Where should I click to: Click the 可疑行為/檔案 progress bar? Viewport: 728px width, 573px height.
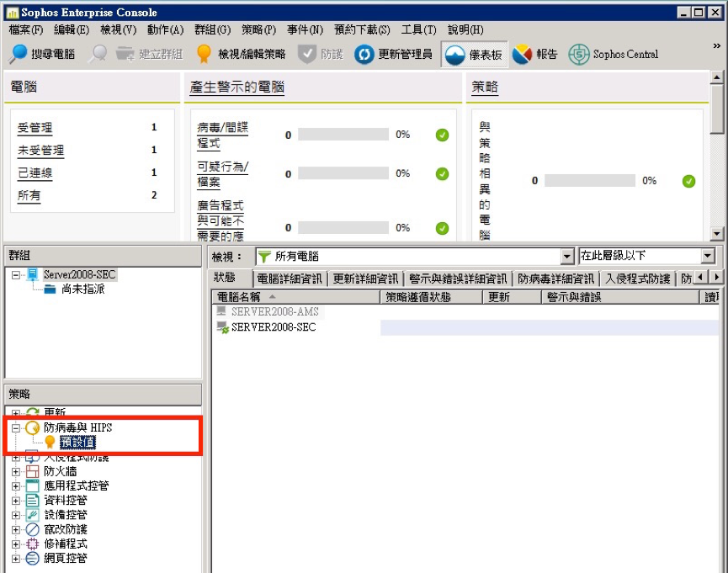[x=343, y=173]
